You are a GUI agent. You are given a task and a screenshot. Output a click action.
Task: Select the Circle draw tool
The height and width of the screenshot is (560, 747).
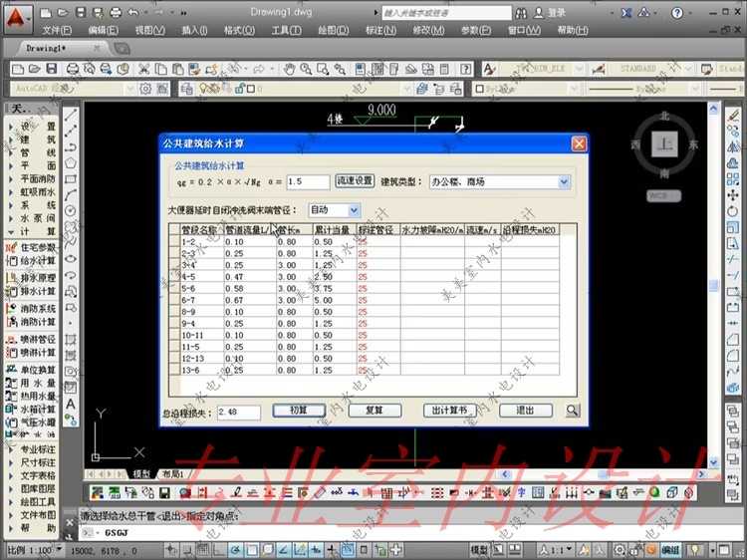click(71, 210)
